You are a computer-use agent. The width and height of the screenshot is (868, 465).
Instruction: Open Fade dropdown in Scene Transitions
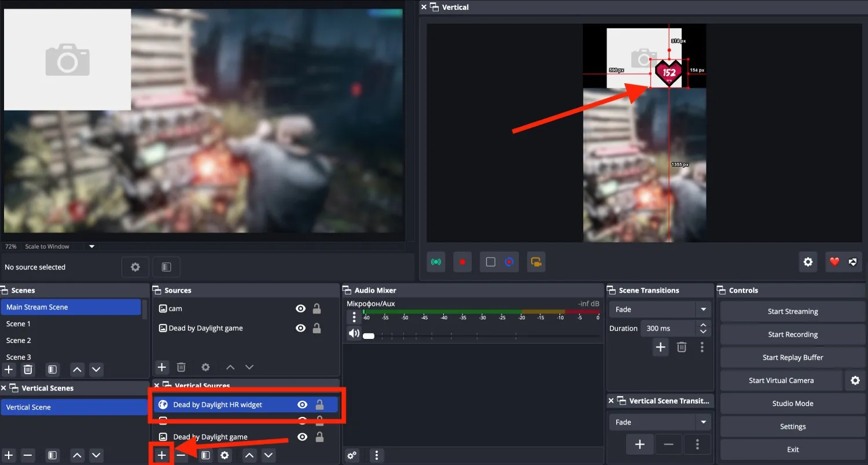point(660,309)
